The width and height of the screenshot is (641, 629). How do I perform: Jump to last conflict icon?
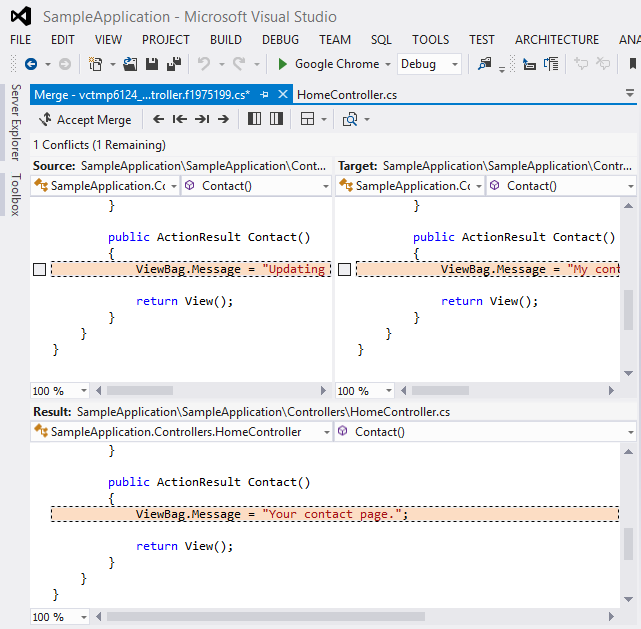pos(202,119)
